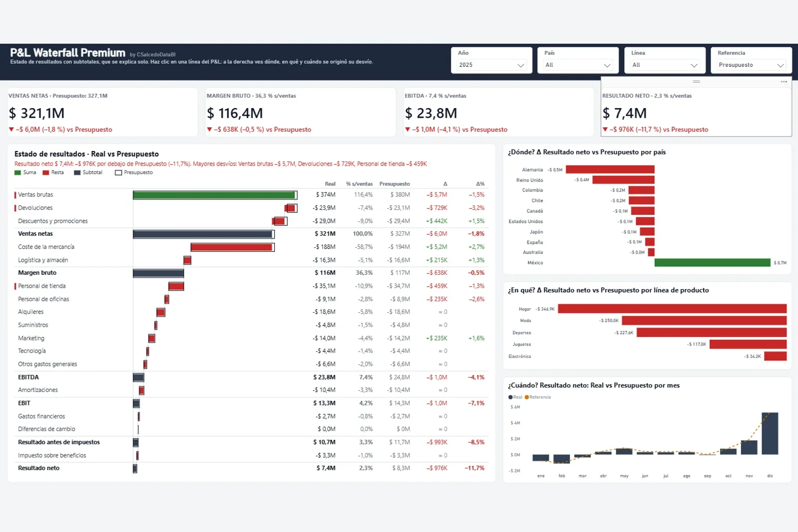
Task: Expand the País filter dropdown
Action: coord(578,65)
